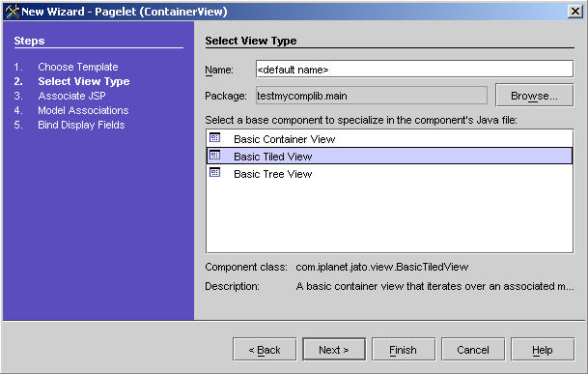Click the base component instruction text
Viewport: 588px width, 374px height.
[x=361, y=120]
